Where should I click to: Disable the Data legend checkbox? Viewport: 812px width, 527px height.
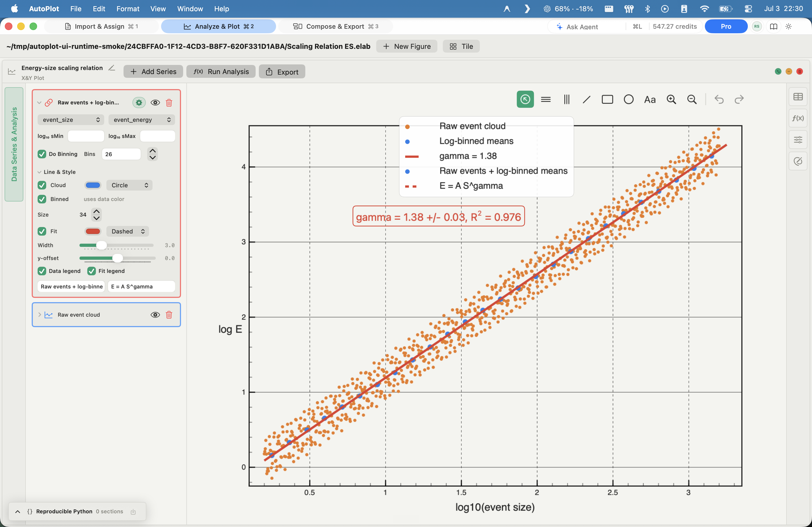[42, 271]
